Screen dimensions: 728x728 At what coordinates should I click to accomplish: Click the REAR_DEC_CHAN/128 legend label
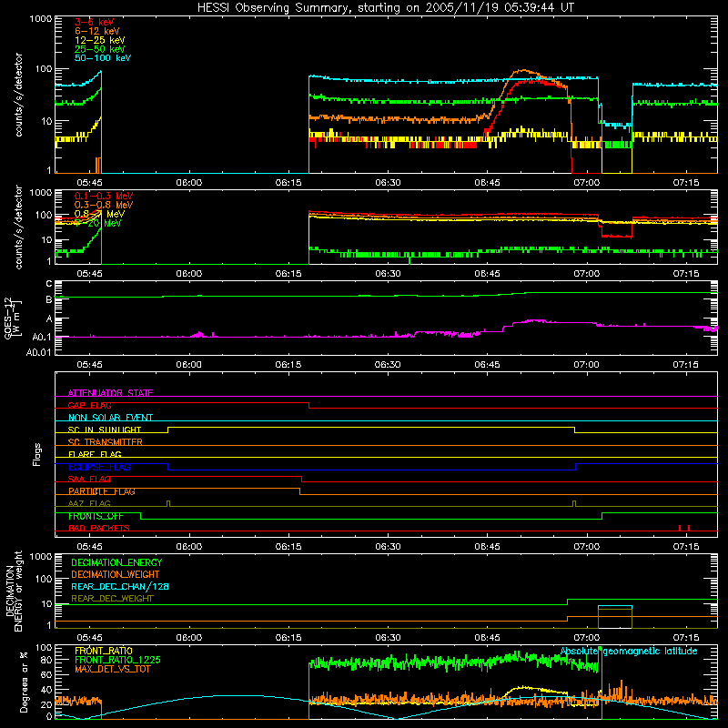[x=120, y=587]
